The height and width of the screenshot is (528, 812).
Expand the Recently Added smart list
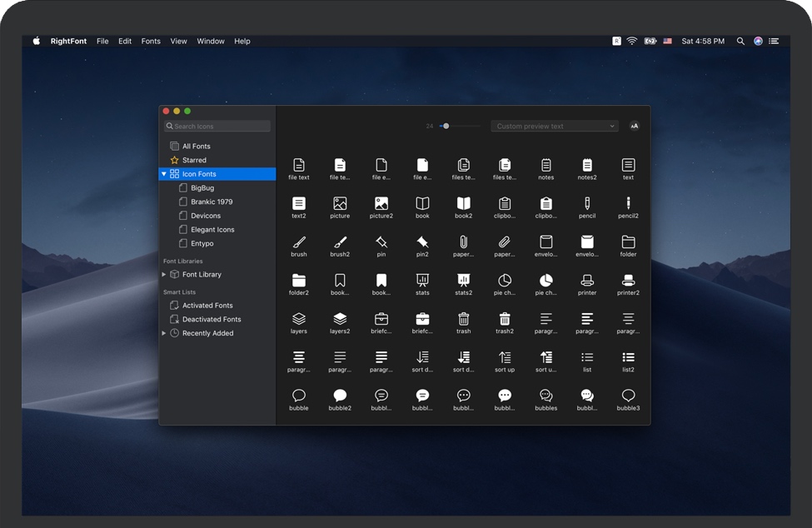(x=164, y=333)
